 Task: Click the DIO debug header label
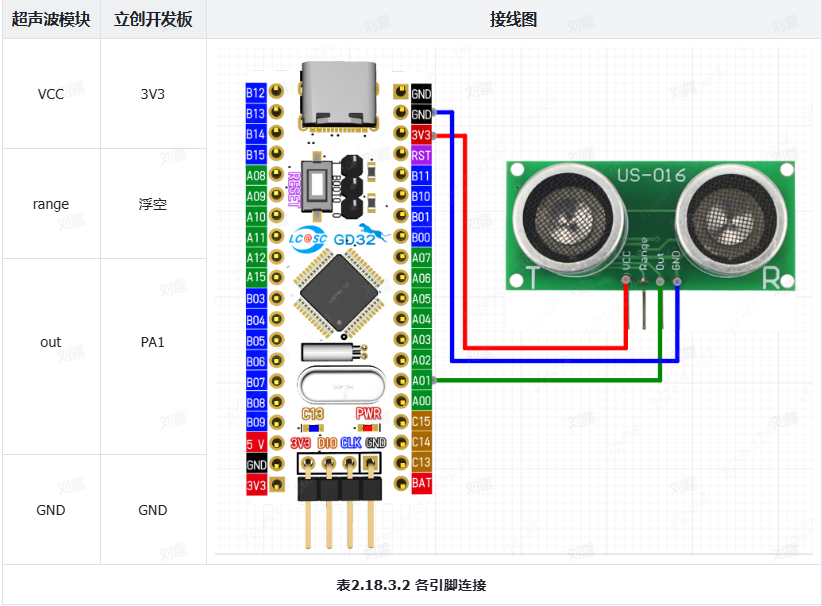pos(328,443)
